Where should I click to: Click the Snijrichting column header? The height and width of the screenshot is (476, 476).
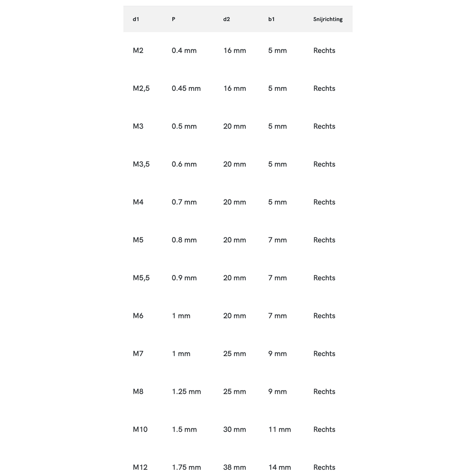pos(327,20)
